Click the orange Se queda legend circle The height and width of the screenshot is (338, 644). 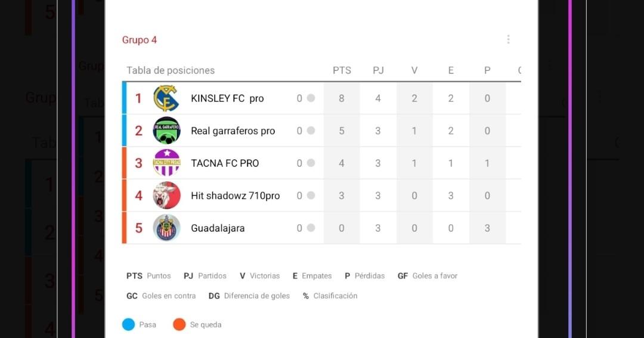pyautogui.click(x=179, y=324)
